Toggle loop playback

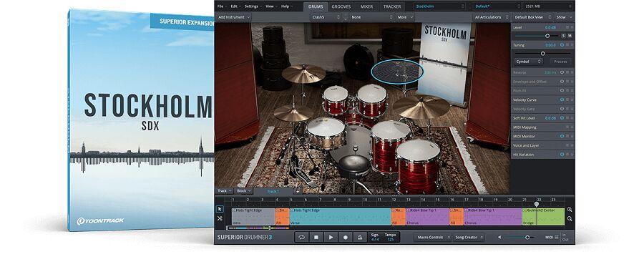click(301, 238)
